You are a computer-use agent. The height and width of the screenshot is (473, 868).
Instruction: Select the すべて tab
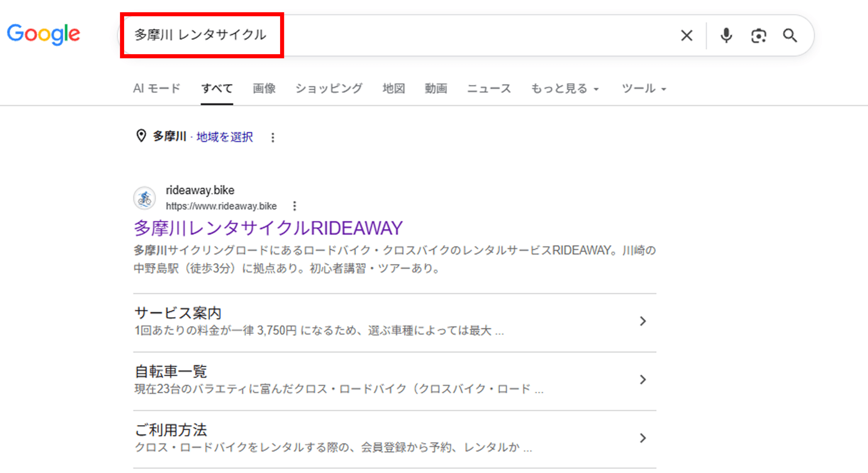[x=217, y=89]
